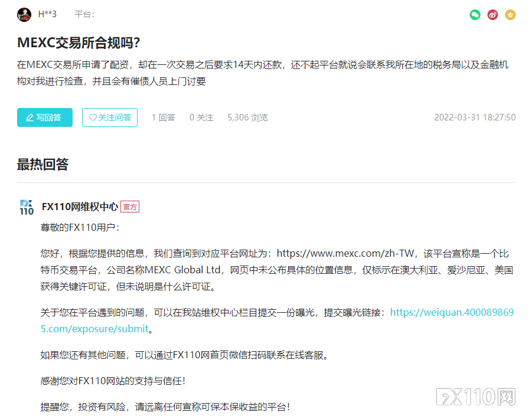
Task: Click the title MEXC交易所合规吗?
Action: tap(79, 43)
